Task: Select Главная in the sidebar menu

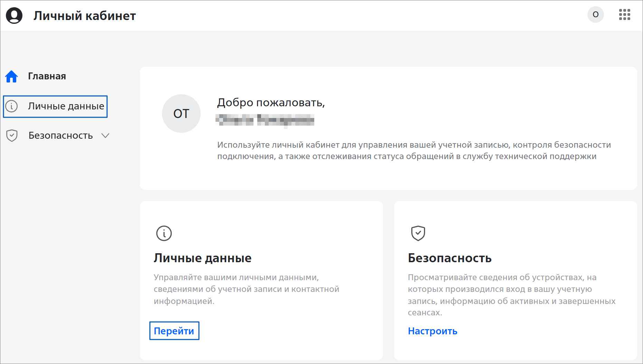Action: (x=47, y=76)
